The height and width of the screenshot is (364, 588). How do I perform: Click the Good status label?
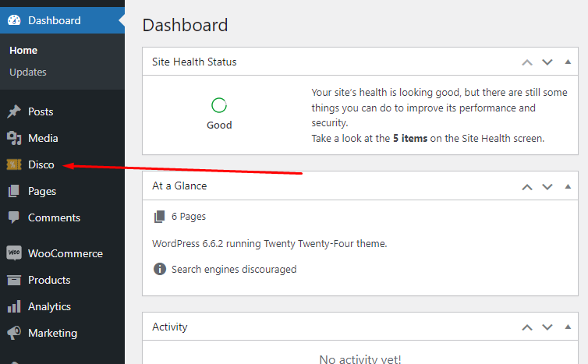(219, 125)
